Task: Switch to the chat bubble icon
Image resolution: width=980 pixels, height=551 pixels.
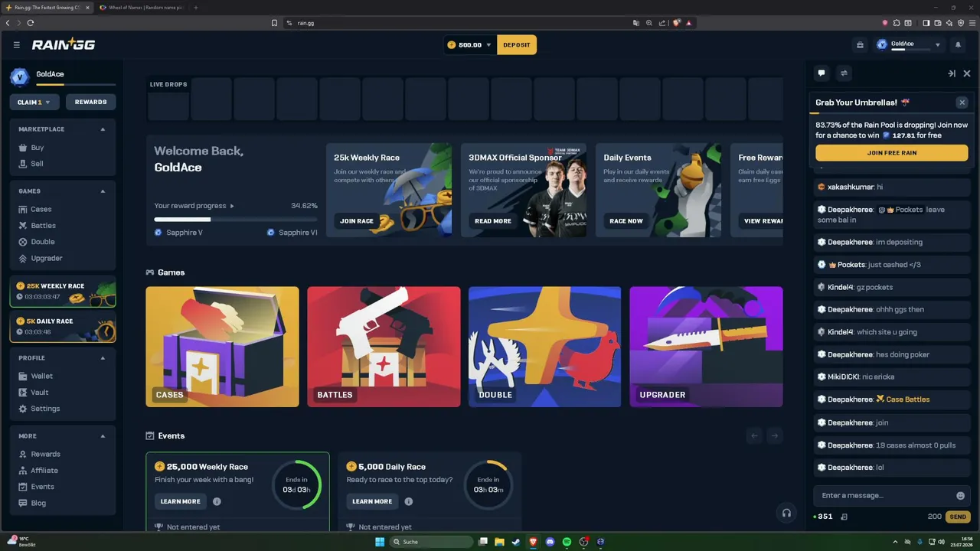Action: tap(822, 73)
